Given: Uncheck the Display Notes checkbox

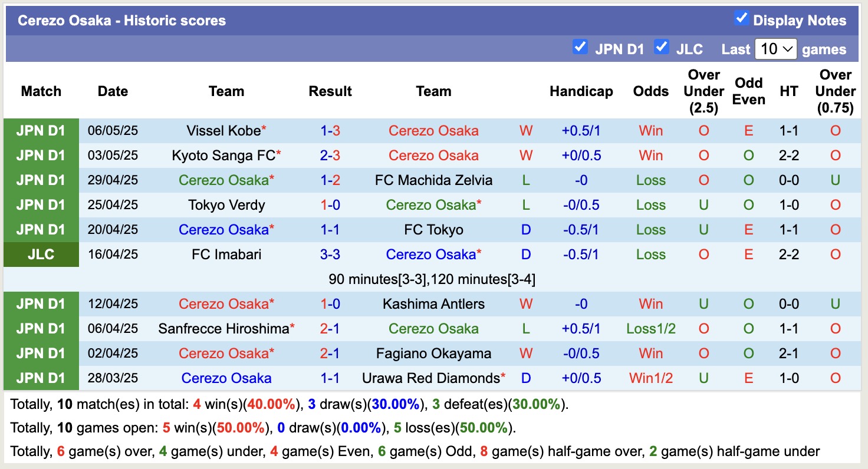Looking at the screenshot, I should tap(741, 18).
